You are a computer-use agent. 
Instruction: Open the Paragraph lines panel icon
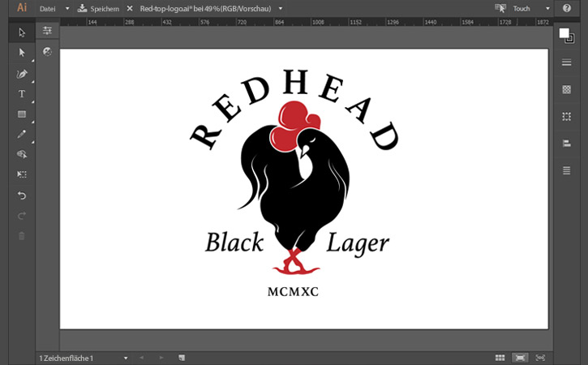pyautogui.click(x=567, y=170)
